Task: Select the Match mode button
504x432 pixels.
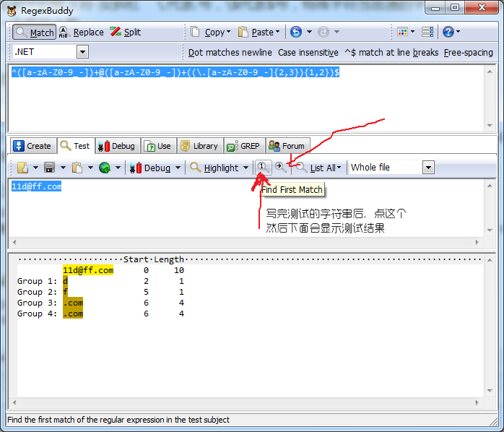Action: pyautogui.click(x=35, y=33)
